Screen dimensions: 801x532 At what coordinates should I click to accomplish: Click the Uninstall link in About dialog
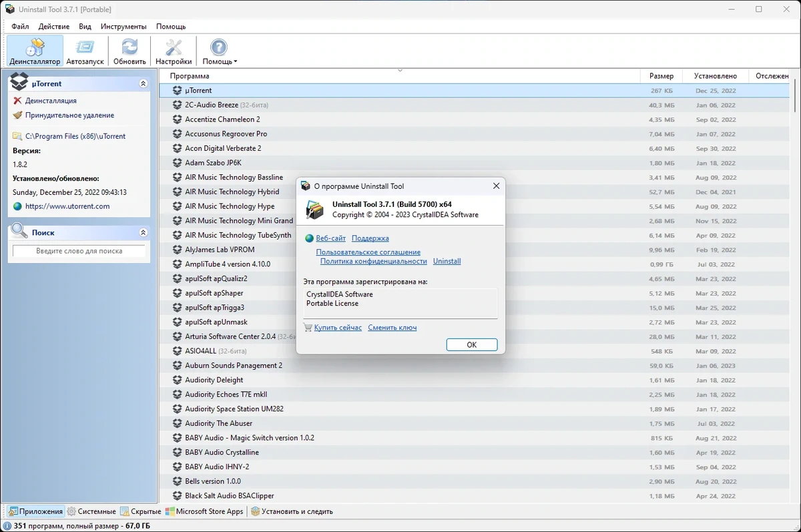[447, 261]
